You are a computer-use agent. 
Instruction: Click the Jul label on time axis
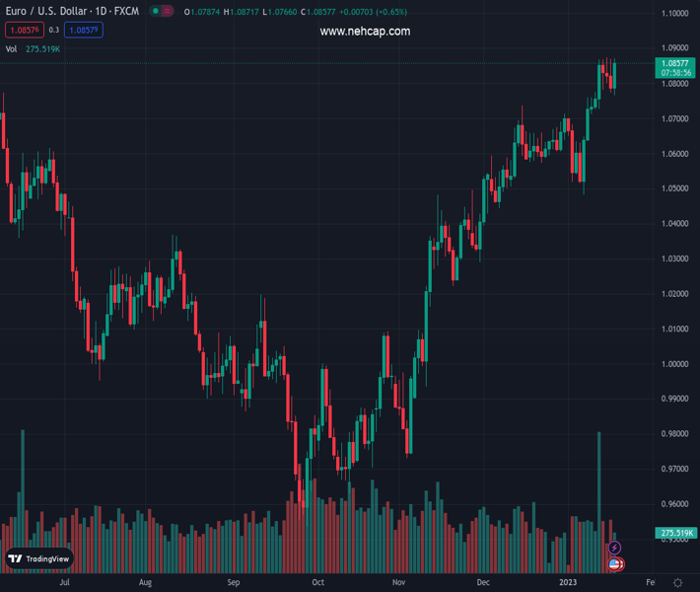[x=64, y=583]
